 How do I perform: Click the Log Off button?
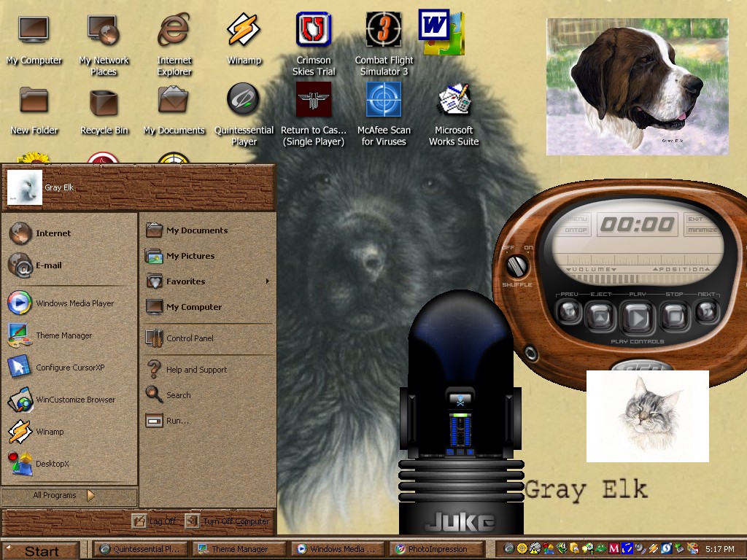tap(155, 521)
